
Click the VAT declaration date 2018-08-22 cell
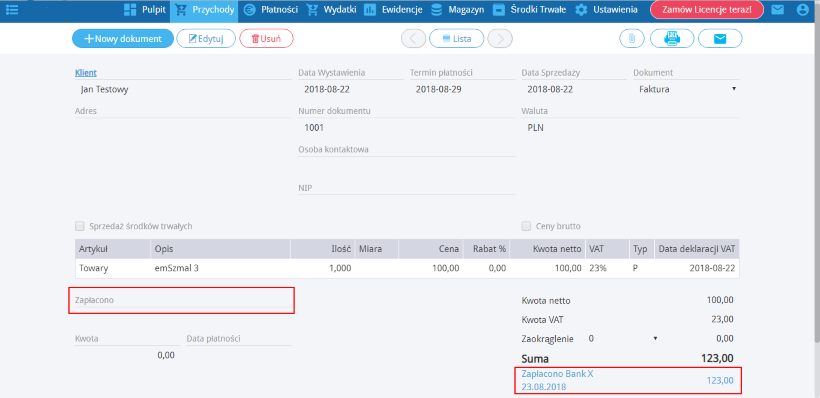[696, 268]
